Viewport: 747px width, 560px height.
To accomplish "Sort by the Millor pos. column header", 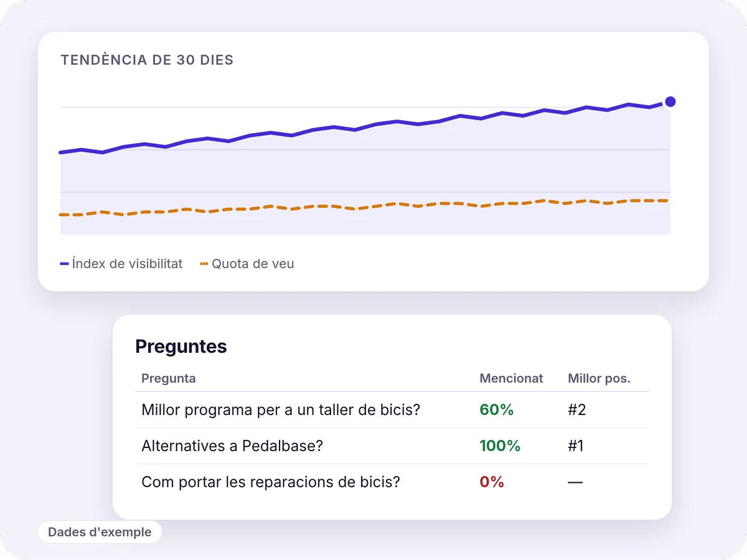I will click(599, 378).
